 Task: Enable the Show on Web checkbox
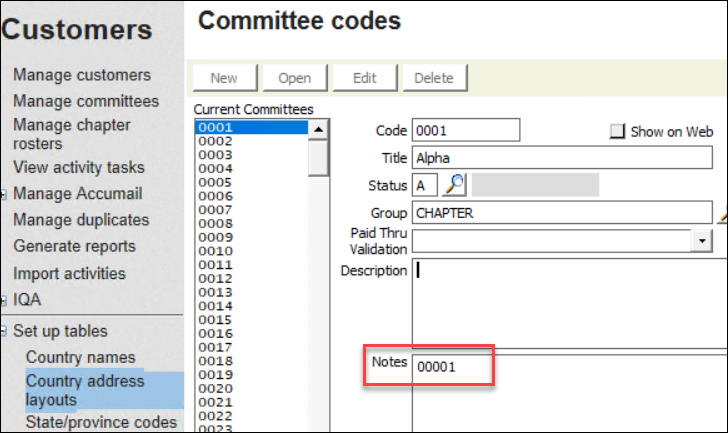(617, 131)
